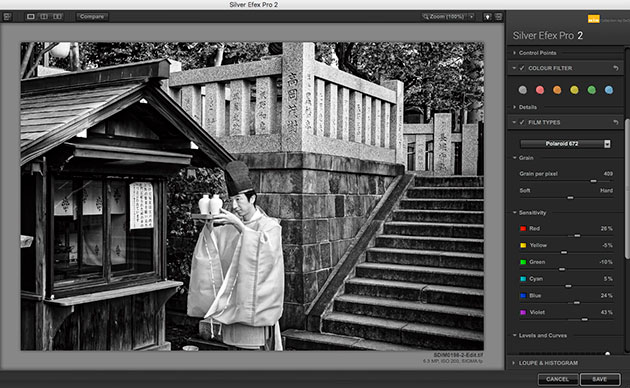This screenshot has height=388, width=630.
Task: Click the file name SDIM0198-2-Edit.tif
Action: tap(458, 355)
